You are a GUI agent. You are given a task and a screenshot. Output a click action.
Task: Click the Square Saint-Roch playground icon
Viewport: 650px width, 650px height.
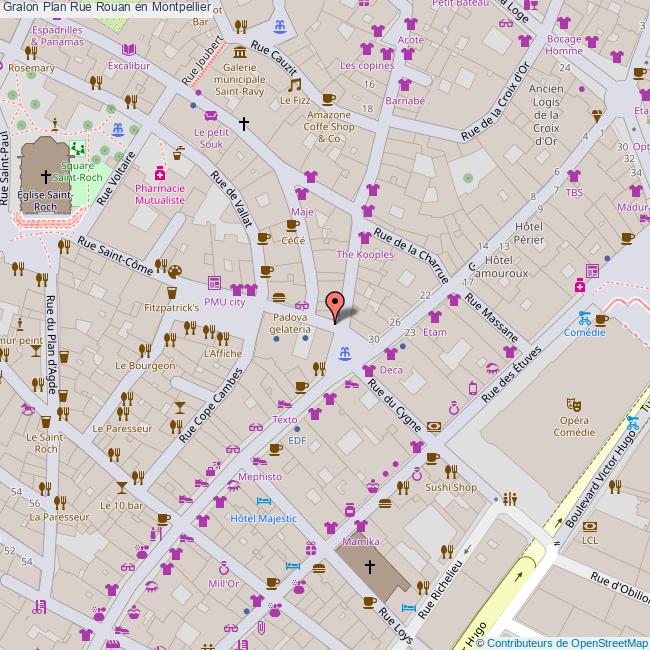pos(77,149)
